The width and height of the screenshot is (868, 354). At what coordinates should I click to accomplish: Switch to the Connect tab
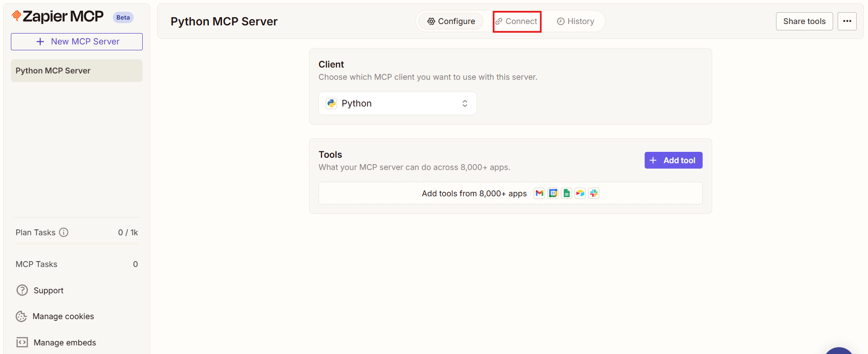tap(517, 21)
